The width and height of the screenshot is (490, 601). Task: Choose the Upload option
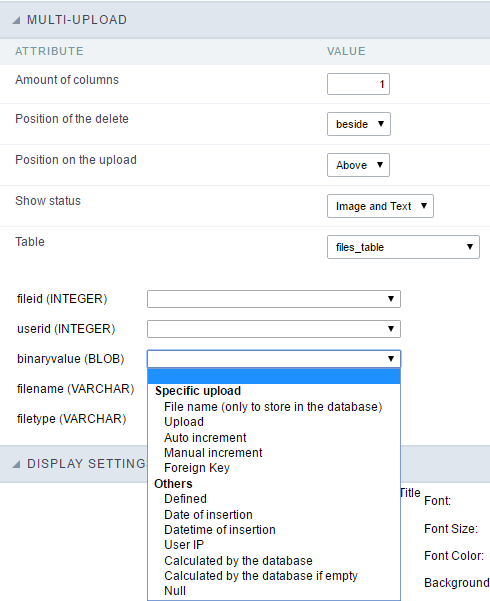184,422
